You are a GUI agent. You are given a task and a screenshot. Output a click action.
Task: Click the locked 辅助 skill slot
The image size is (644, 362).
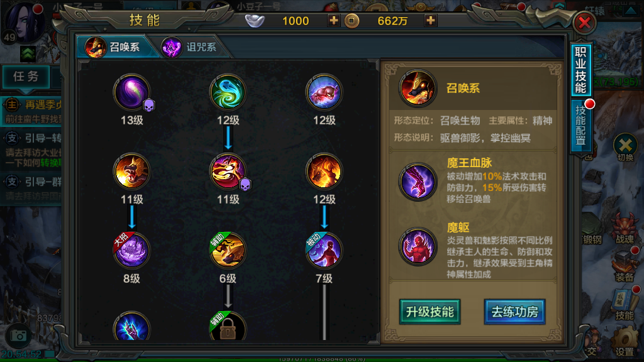pyautogui.click(x=228, y=327)
